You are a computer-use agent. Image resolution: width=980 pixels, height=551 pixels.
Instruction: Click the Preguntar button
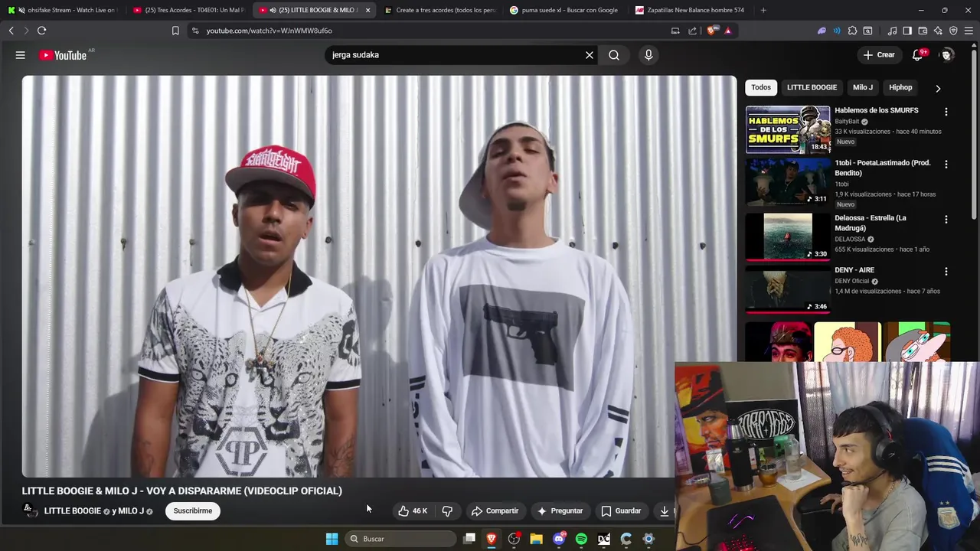coord(560,511)
